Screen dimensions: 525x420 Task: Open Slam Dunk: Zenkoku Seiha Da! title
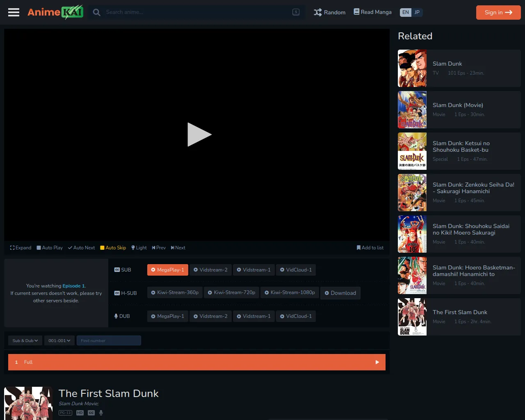click(x=473, y=188)
